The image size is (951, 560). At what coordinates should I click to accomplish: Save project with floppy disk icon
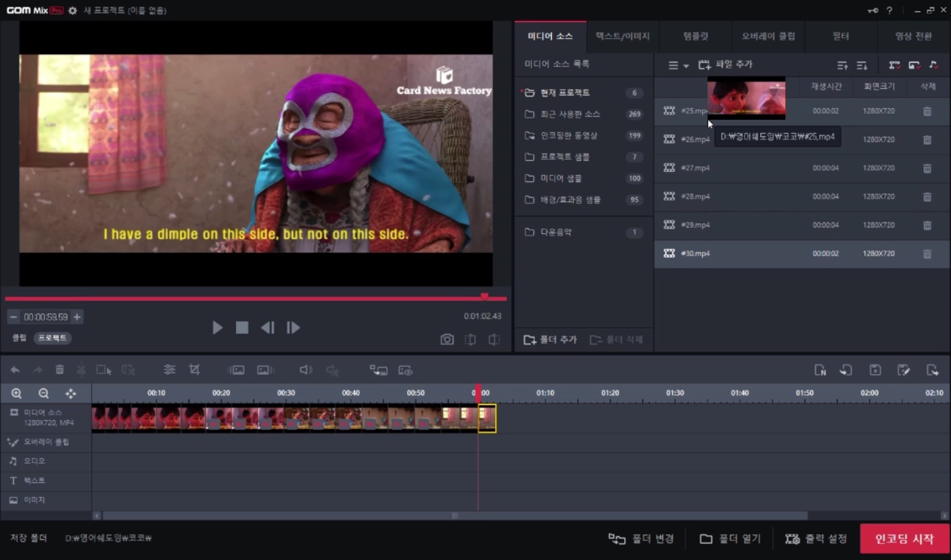pyautogui.click(x=875, y=370)
